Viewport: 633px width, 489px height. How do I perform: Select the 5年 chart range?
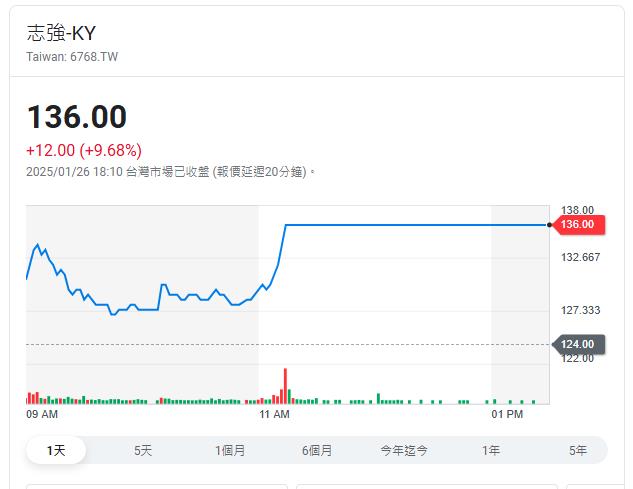coord(578,450)
